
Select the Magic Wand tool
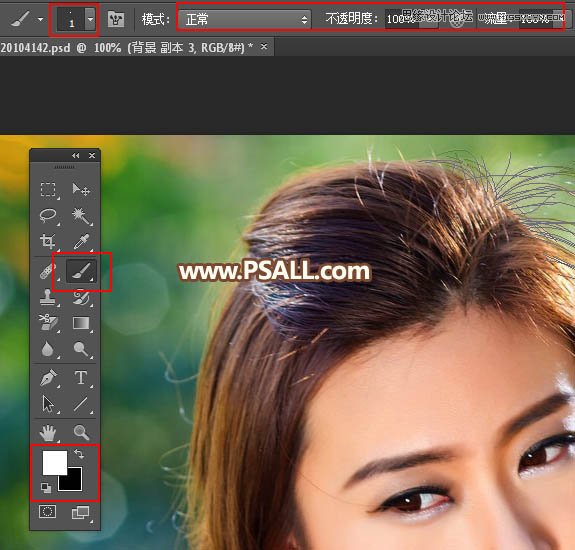(81, 215)
